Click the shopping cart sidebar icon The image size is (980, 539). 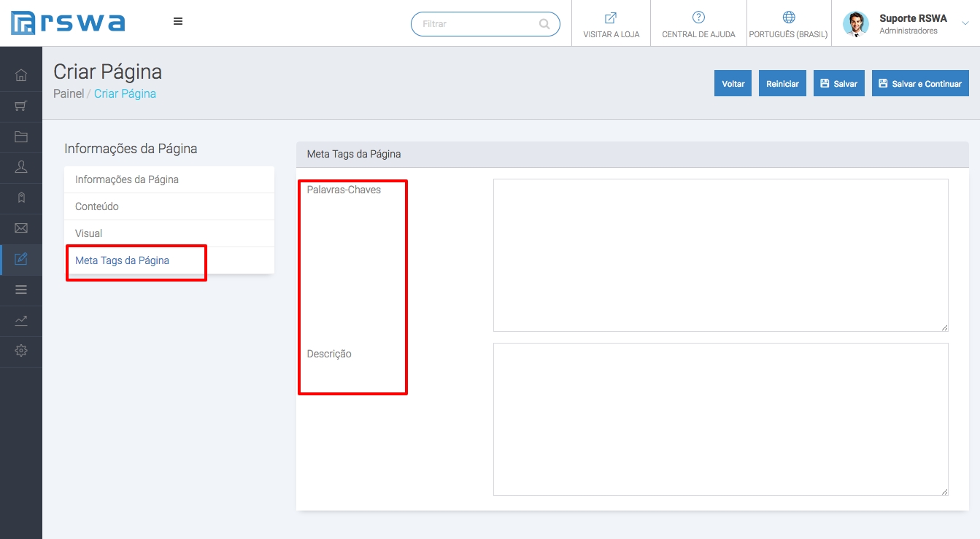[21, 106]
